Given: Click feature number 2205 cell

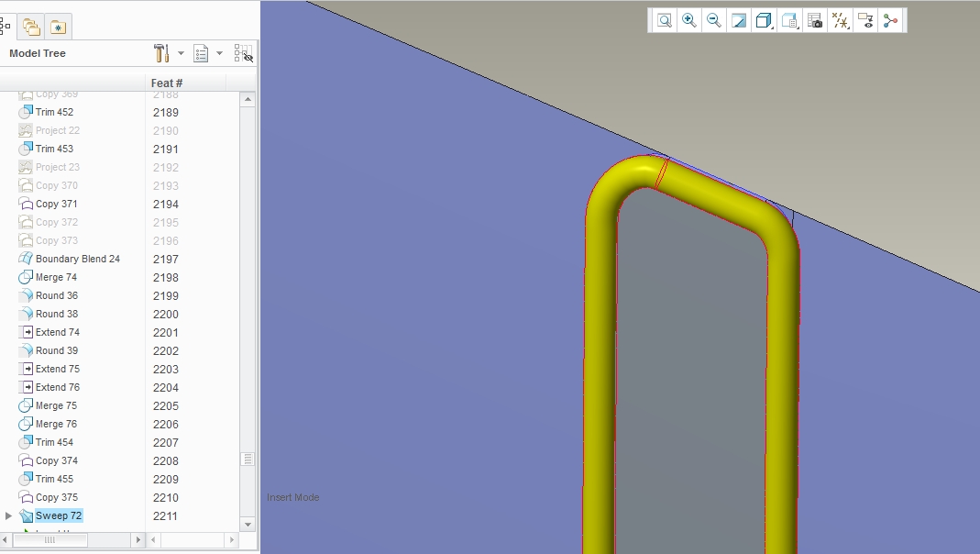Looking at the screenshot, I should click(x=166, y=405).
